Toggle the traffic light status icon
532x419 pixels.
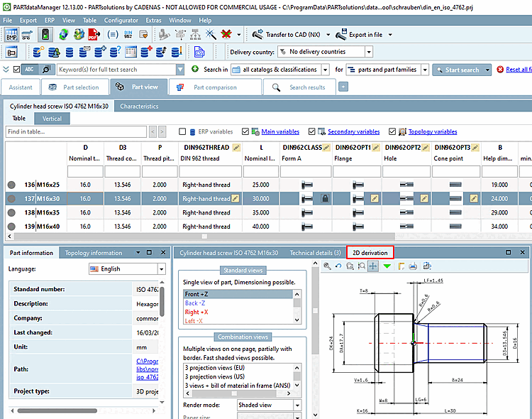pos(45,35)
